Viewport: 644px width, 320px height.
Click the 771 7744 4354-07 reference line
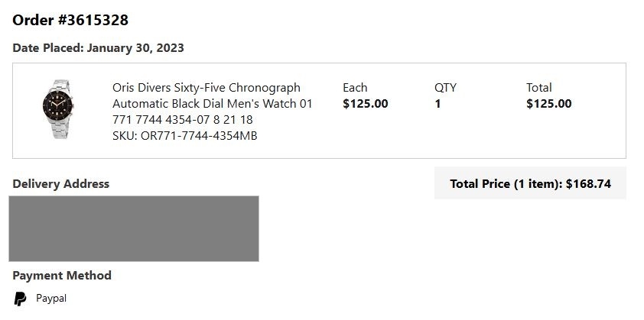(x=182, y=120)
